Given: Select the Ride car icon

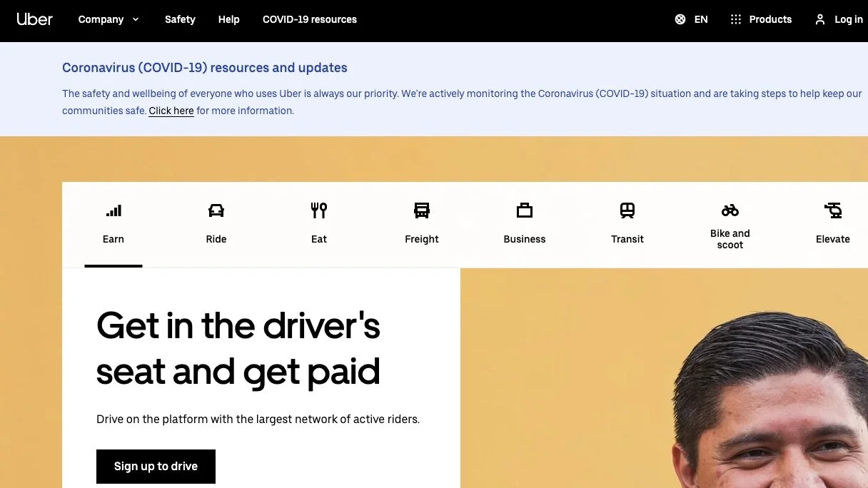Looking at the screenshot, I should coord(216,210).
